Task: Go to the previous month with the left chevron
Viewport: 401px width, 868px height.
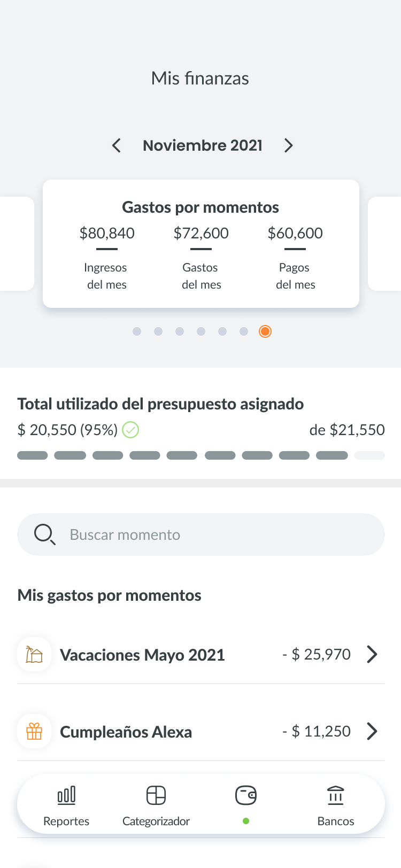Action: pos(117,145)
